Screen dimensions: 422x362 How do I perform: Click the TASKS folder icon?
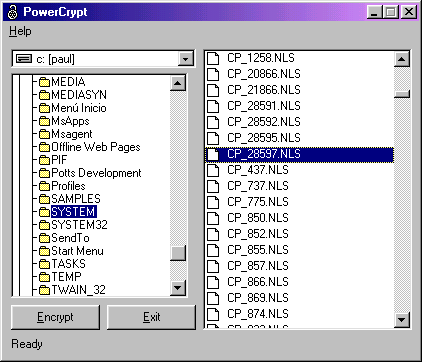pyautogui.click(x=44, y=264)
